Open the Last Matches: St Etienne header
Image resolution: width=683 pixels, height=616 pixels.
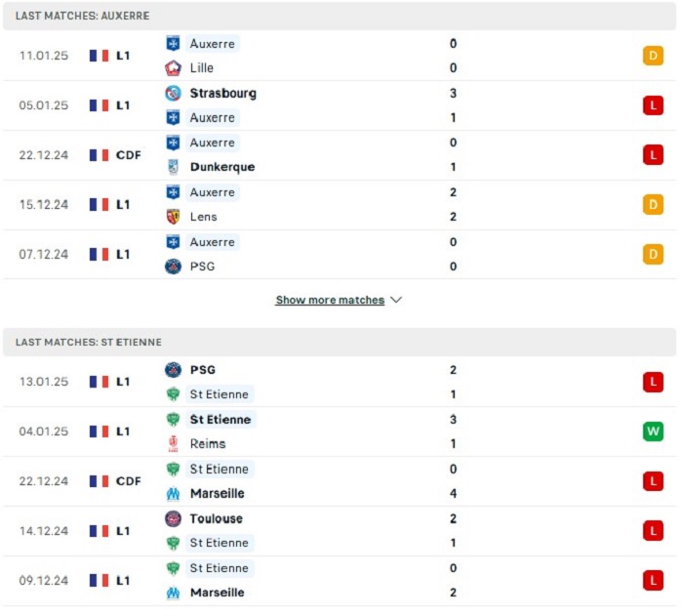click(x=340, y=343)
